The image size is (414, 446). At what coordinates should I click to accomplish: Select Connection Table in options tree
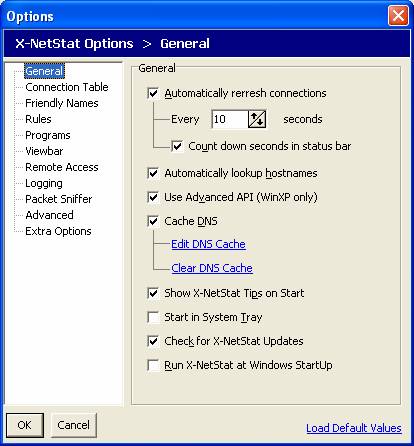point(67,87)
